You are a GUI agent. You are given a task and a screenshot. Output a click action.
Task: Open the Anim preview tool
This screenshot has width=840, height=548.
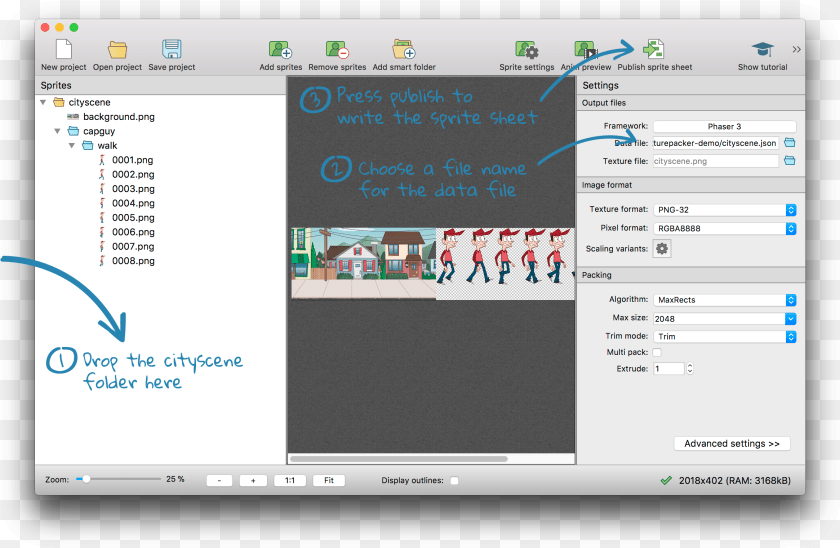pos(585,50)
